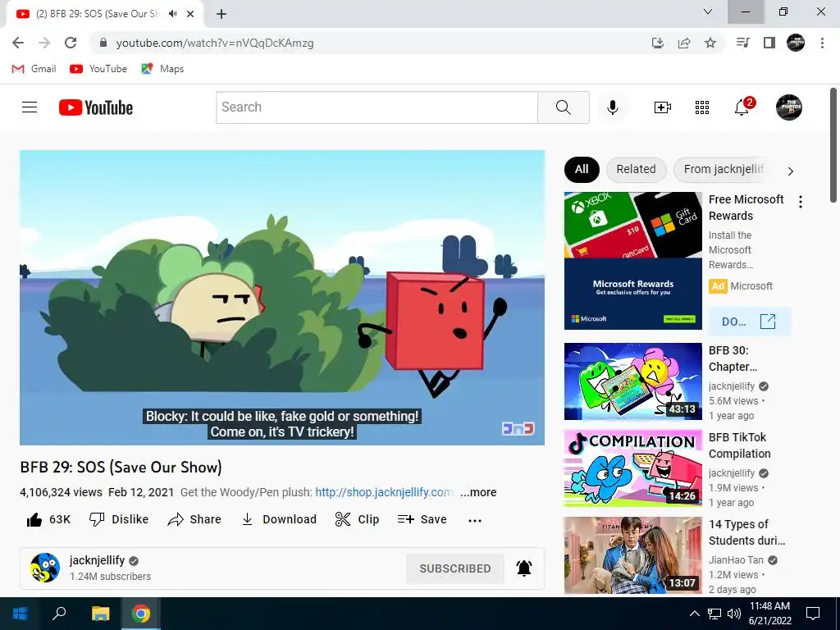Open the Gmail bookmark

(x=34, y=69)
